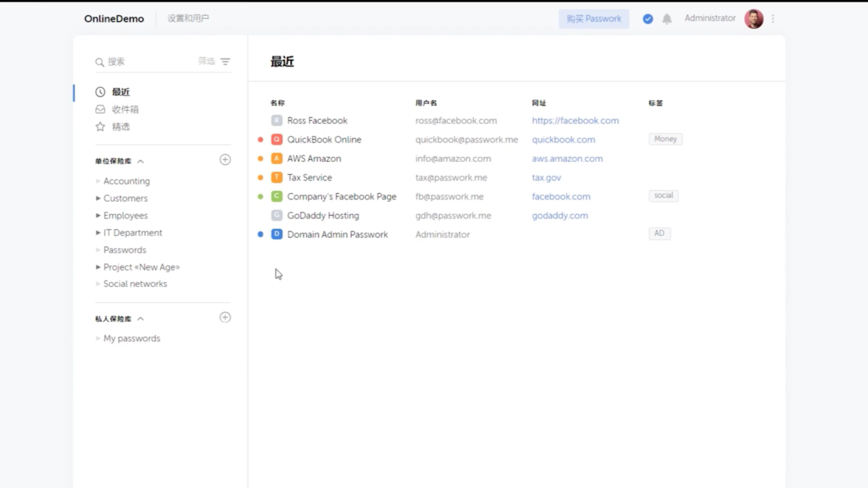Select the Employees vault

125,215
